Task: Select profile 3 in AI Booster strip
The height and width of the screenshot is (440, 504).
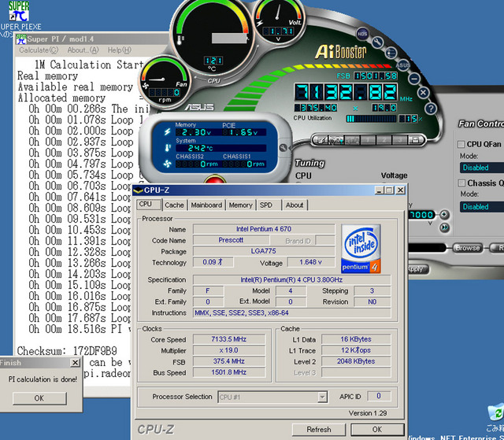Action: click(399, 140)
